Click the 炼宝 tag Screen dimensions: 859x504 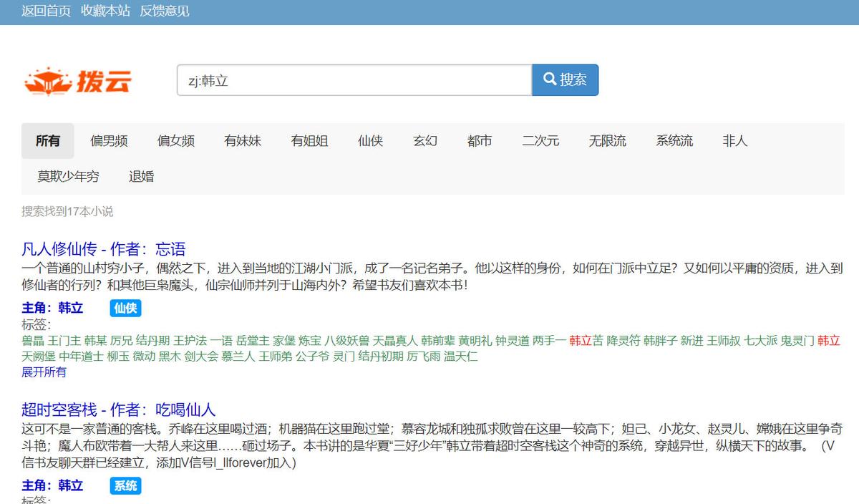click(x=311, y=341)
